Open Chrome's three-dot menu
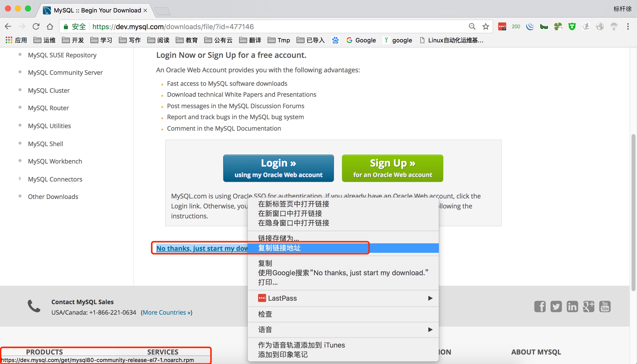 point(628,26)
